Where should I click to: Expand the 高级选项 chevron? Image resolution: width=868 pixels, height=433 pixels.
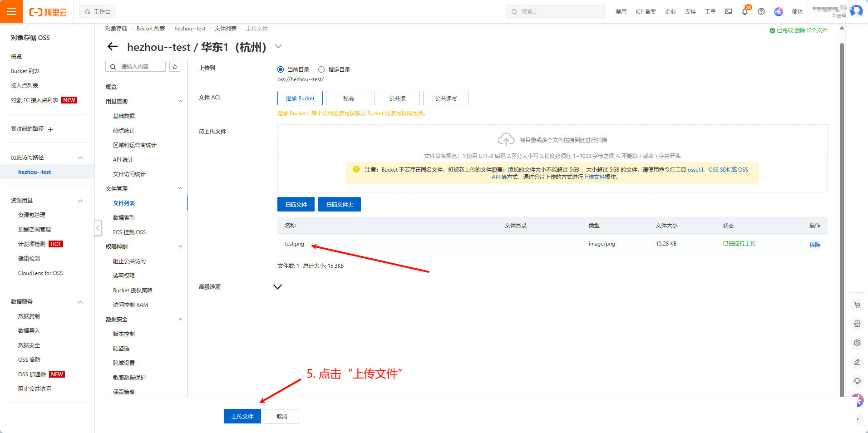tap(277, 287)
